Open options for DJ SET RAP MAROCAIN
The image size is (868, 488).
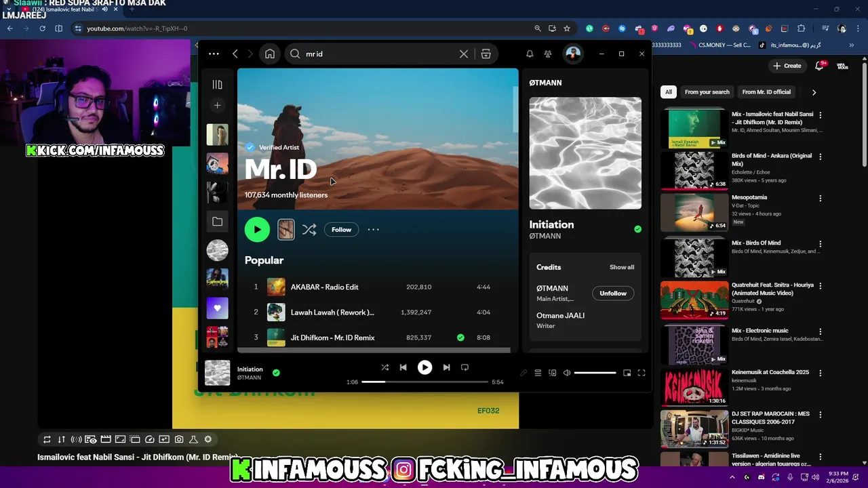pyautogui.click(x=820, y=415)
